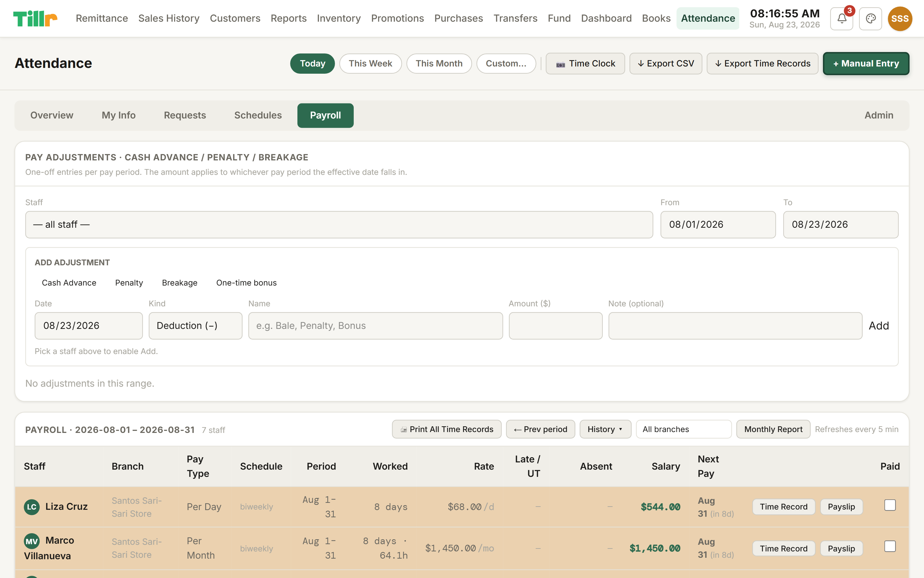Viewport: 924px width, 578px height.
Task: Open Sales History in the nav
Action: pos(169,18)
